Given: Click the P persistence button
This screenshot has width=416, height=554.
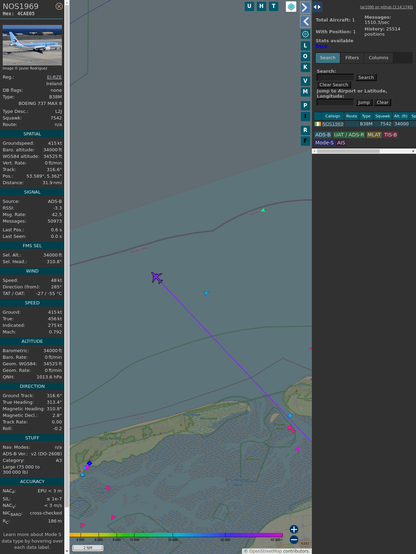Looking at the screenshot, I should tap(305, 106).
